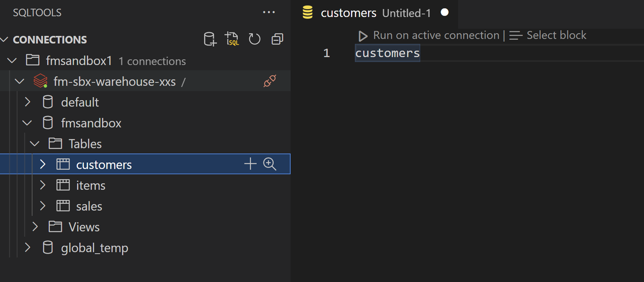
Task: Switch to the customers Untitled-1 tab
Action: 374,13
